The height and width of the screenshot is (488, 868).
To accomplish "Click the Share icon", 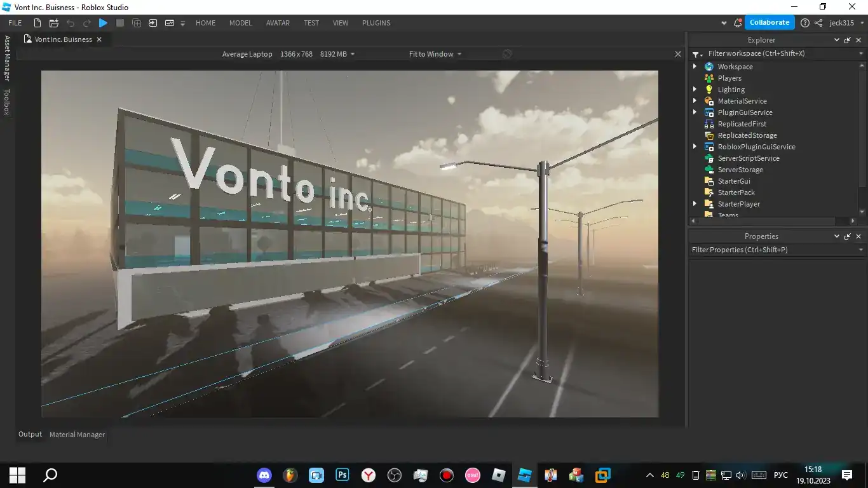I will (x=818, y=23).
